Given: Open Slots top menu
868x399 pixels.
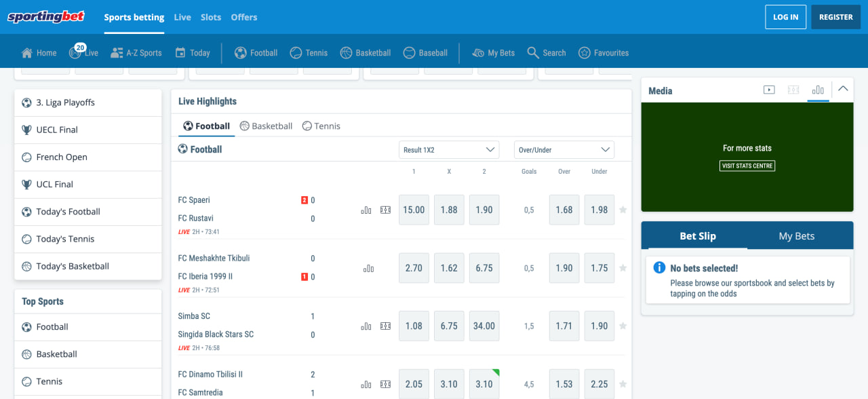Looking at the screenshot, I should pos(211,17).
